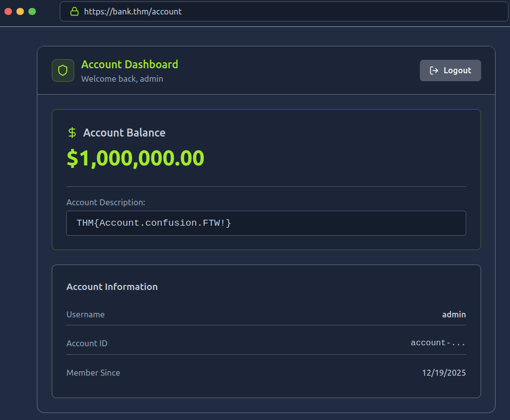Click the Account Information section heading
510x420 pixels.
click(x=112, y=287)
